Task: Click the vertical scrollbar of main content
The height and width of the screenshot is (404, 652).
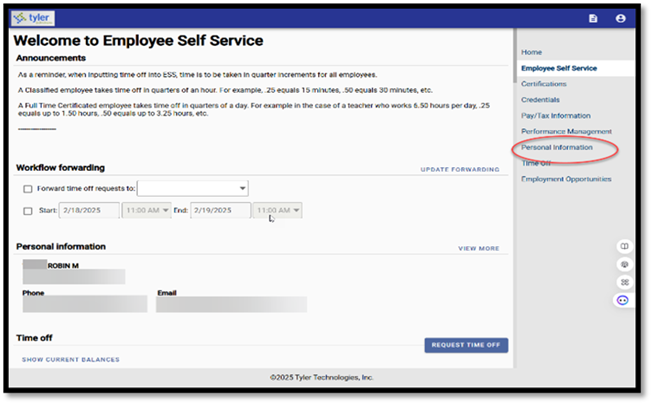Action: [514, 56]
